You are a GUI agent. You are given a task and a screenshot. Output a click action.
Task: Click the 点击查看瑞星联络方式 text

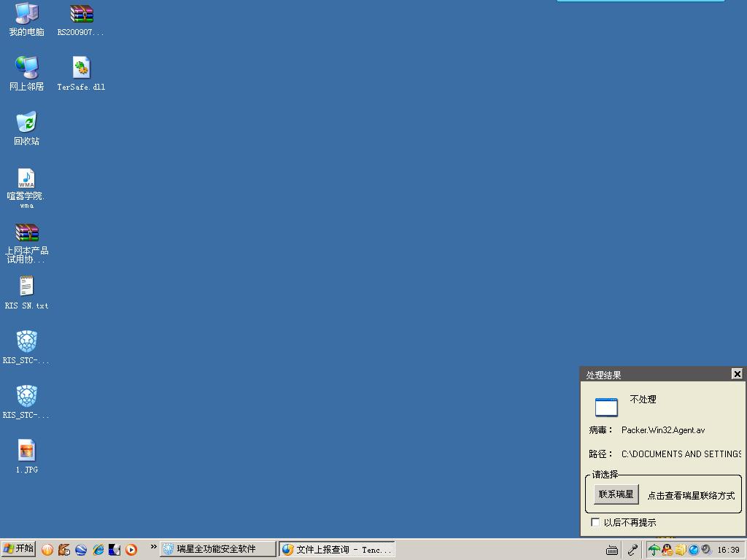(x=692, y=496)
